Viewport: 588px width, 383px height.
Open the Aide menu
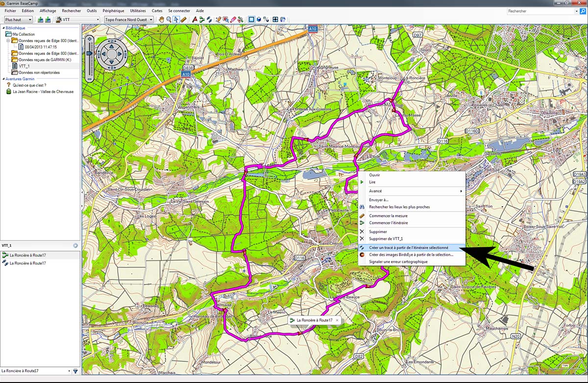pyautogui.click(x=199, y=11)
